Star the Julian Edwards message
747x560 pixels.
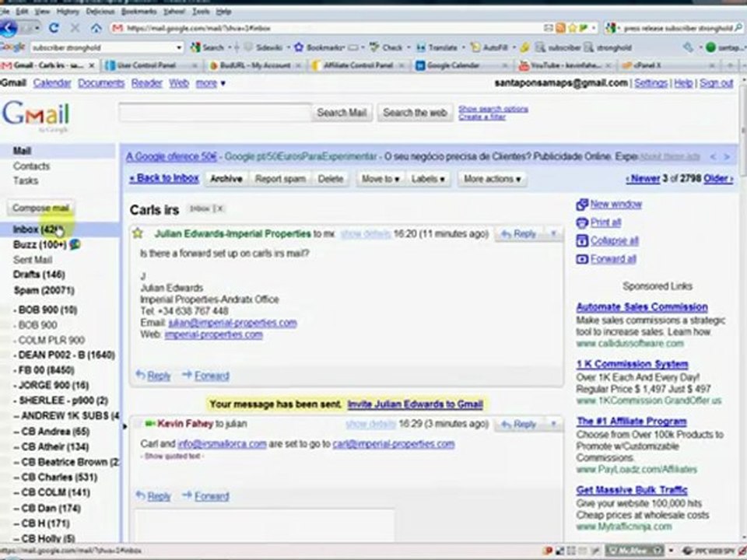point(138,233)
